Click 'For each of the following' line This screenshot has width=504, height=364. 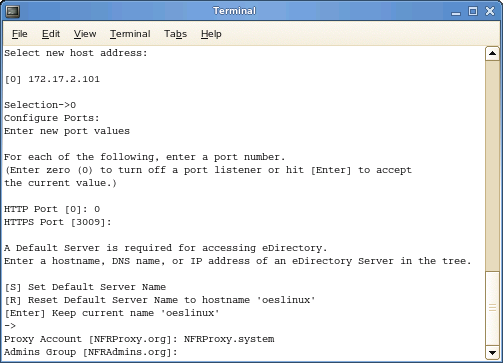(x=145, y=157)
